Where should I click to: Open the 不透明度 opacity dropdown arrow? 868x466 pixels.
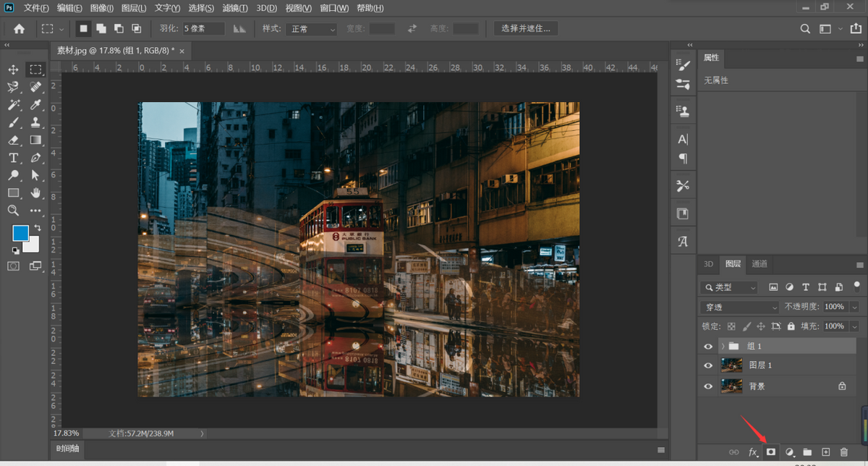click(854, 307)
